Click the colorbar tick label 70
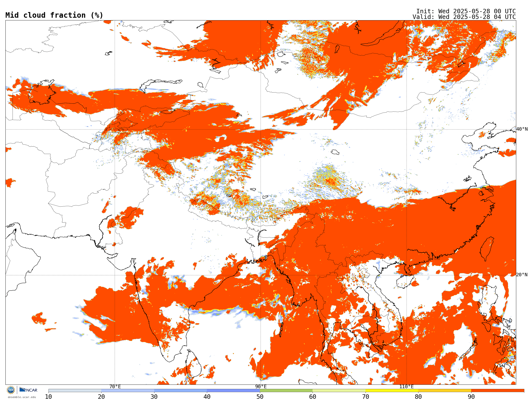This screenshot has height=400, width=532. coord(366,397)
